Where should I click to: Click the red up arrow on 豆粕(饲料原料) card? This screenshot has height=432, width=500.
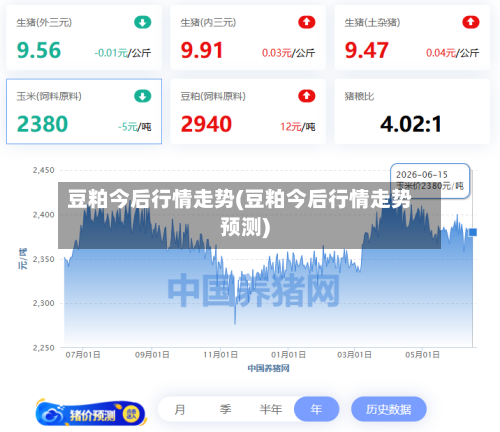click(307, 96)
